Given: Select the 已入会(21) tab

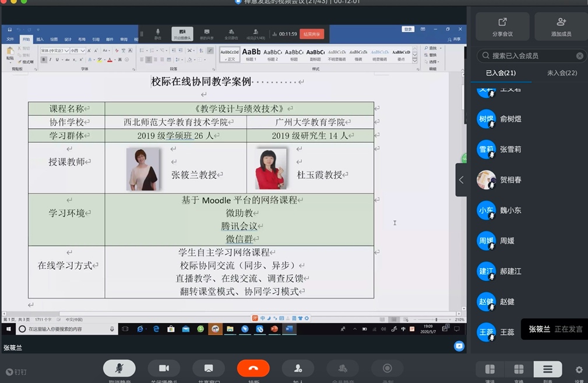Looking at the screenshot, I should click(501, 73).
